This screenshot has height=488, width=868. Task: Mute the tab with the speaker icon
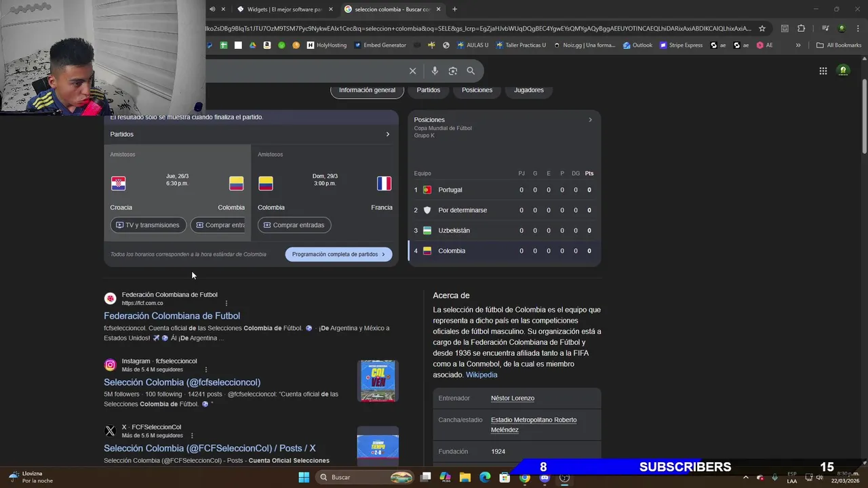(212, 9)
